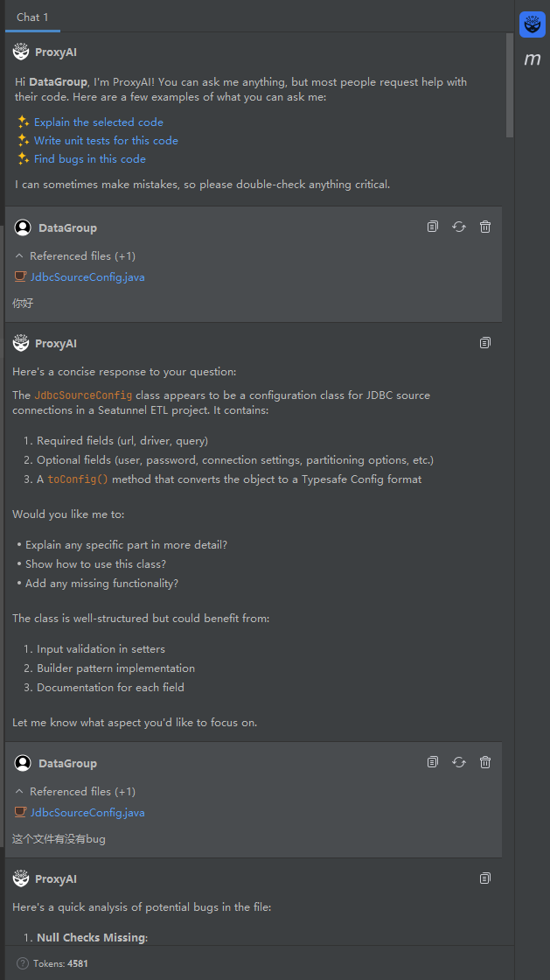
Task: Click 'Find bugs in this code'
Action: coord(90,158)
